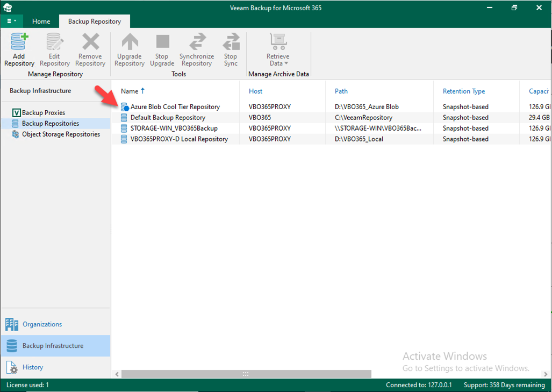Close the Veeam Backup window
Screen dimensions: 552x392
point(539,8)
